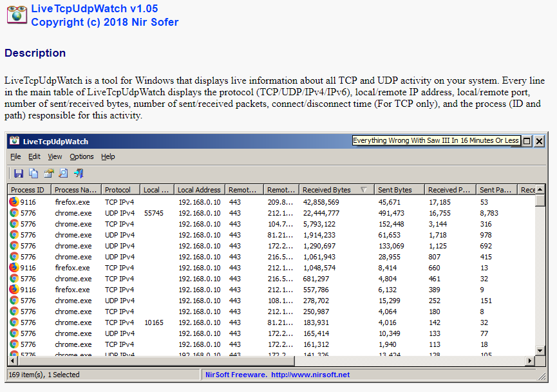Click the vertical scrollbar down arrow
557x392 pixels.
[540, 350]
